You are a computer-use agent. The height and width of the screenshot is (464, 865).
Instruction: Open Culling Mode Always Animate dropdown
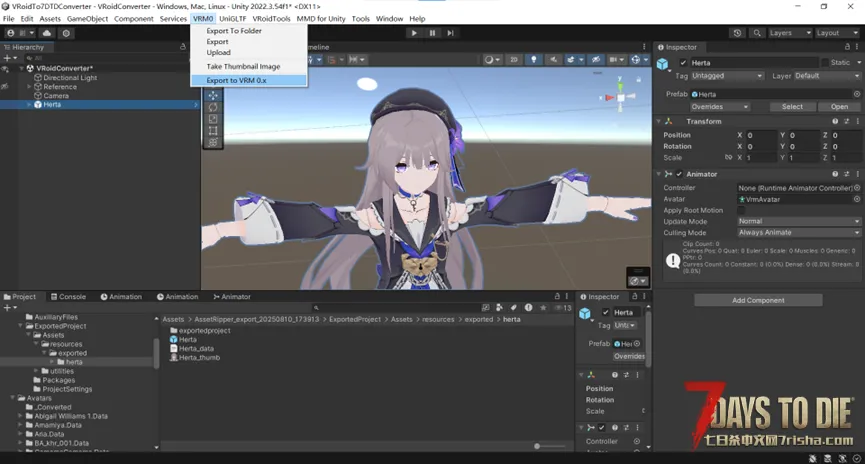coord(799,233)
